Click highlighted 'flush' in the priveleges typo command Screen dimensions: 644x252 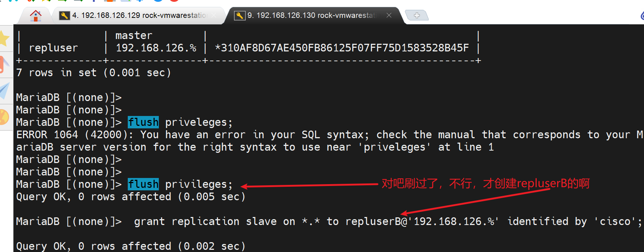(143, 122)
